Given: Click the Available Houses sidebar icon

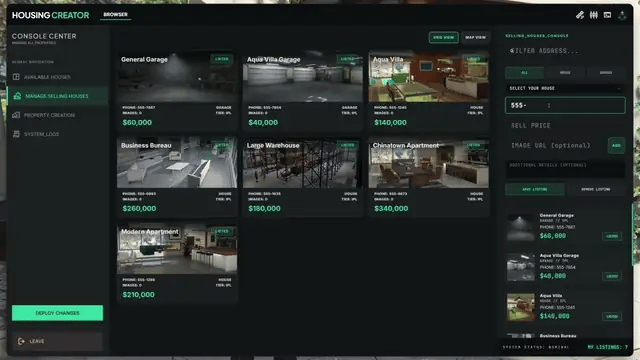Looking at the screenshot, I should (16, 77).
